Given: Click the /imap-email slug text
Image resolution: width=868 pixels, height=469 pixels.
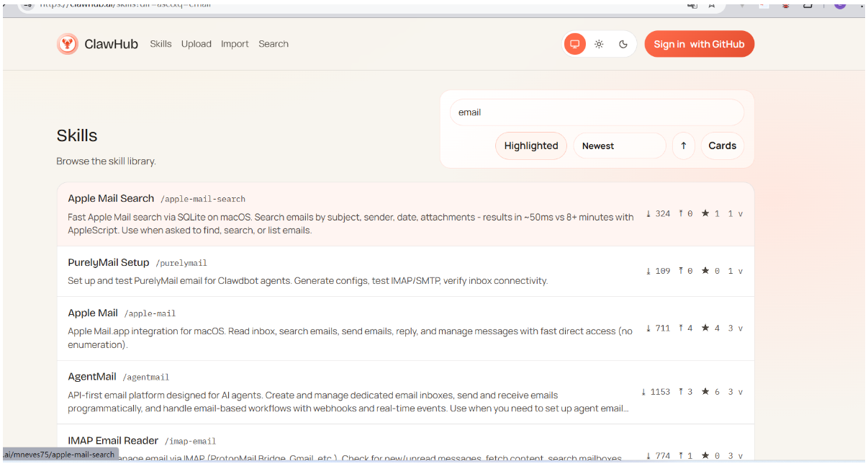Looking at the screenshot, I should pos(190,441).
